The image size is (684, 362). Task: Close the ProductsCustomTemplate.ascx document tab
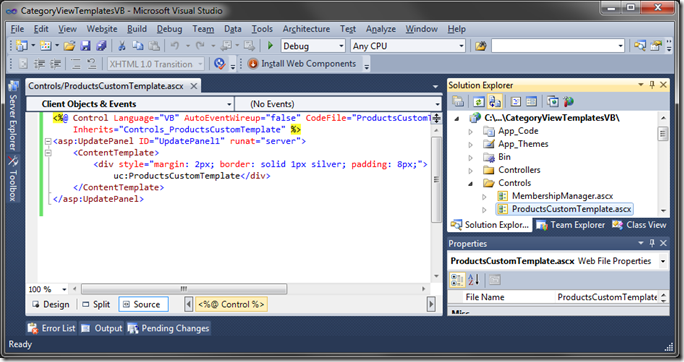[x=194, y=86]
